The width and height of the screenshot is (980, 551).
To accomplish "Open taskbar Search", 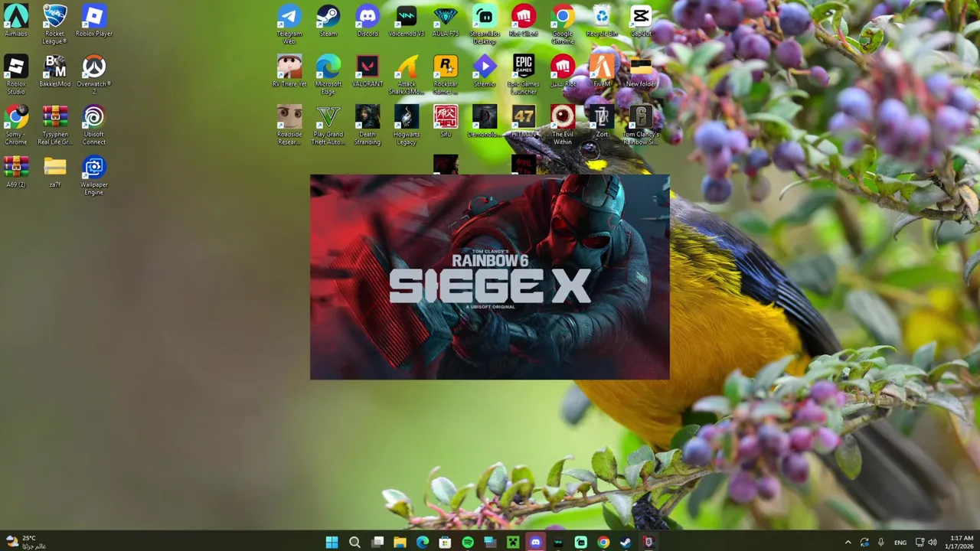I will tap(354, 542).
